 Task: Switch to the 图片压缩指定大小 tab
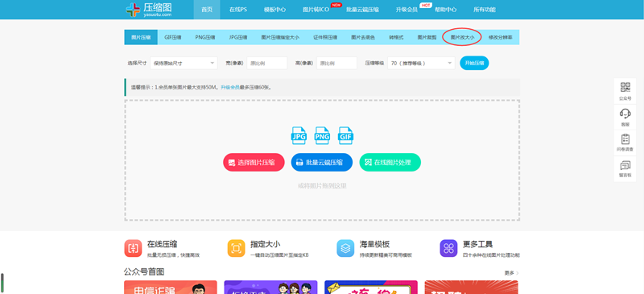click(x=280, y=37)
